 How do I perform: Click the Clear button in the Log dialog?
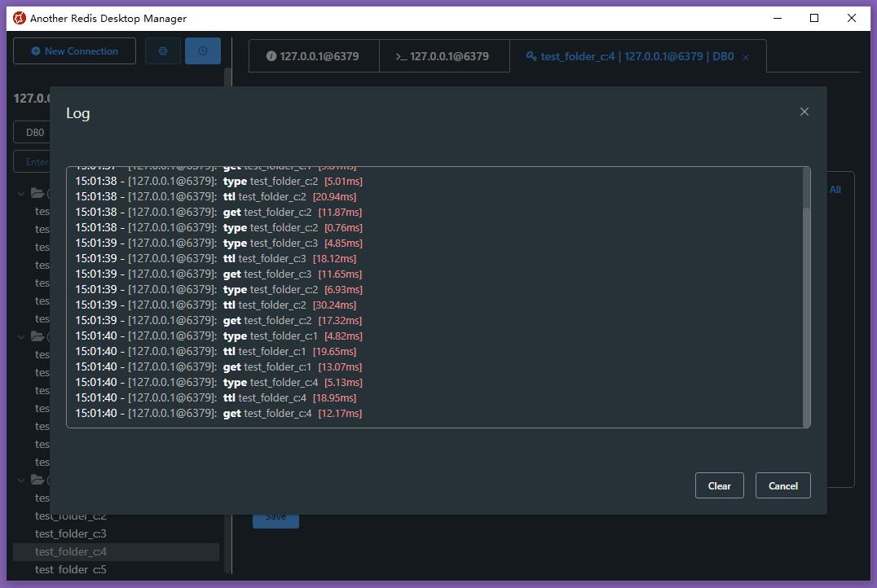719,485
